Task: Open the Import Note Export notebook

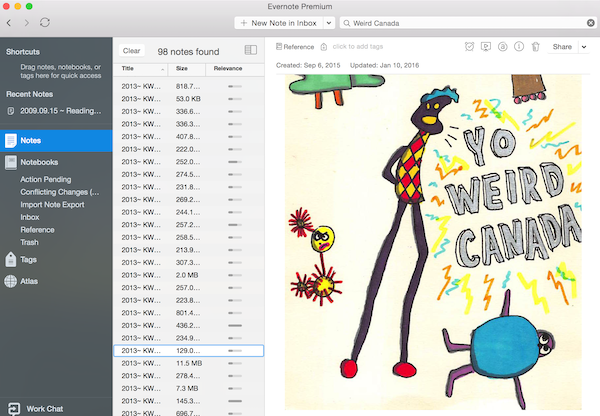Action: pyautogui.click(x=52, y=204)
